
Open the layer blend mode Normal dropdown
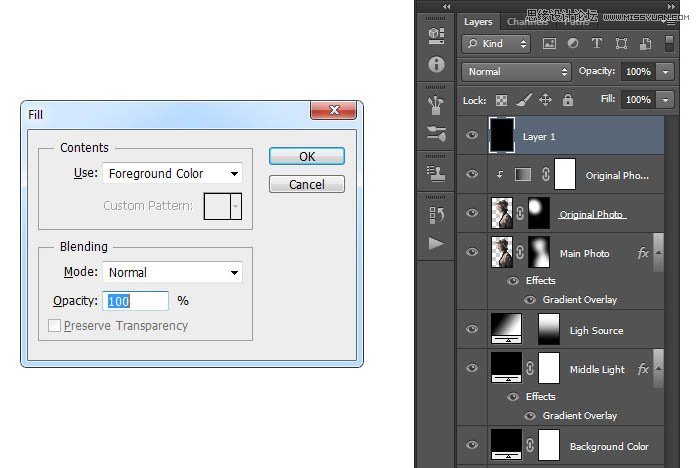coord(516,72)
